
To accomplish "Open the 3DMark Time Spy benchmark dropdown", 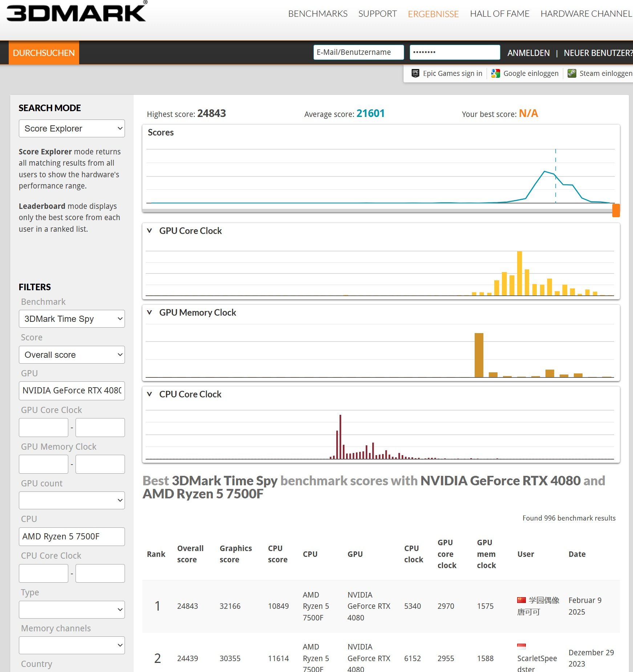I will [x=72, y=319].
